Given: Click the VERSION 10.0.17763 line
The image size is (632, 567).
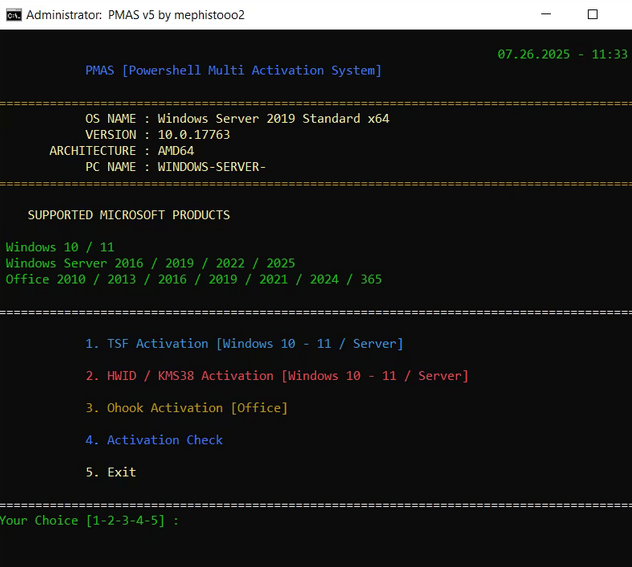Looking at the screenshot, I should click(x=158, y=135).
